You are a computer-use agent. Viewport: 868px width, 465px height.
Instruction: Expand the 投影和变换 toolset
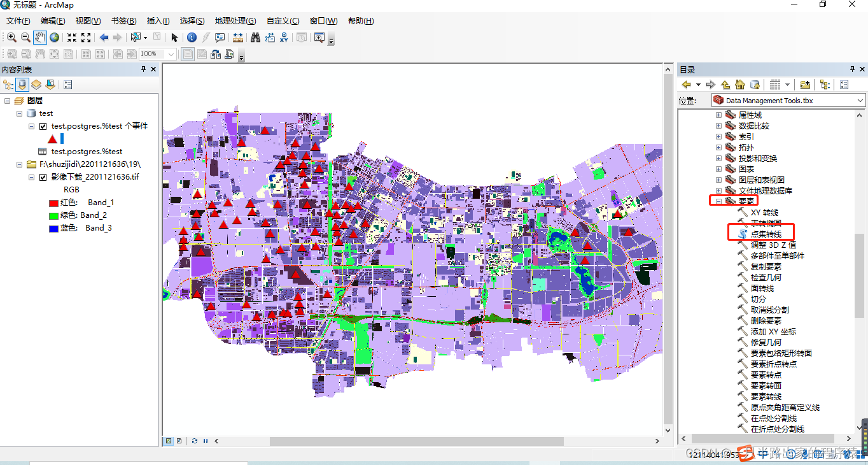(719, 159)
